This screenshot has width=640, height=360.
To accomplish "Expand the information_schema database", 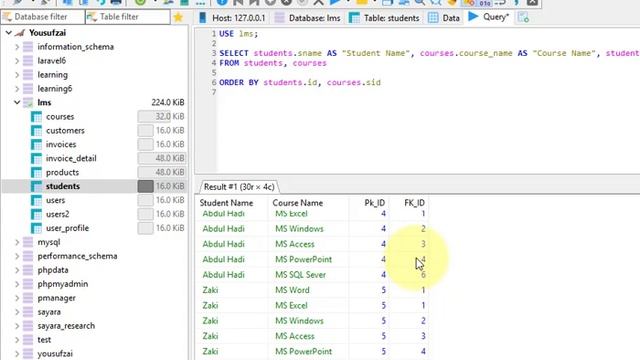I will [17, 47].
